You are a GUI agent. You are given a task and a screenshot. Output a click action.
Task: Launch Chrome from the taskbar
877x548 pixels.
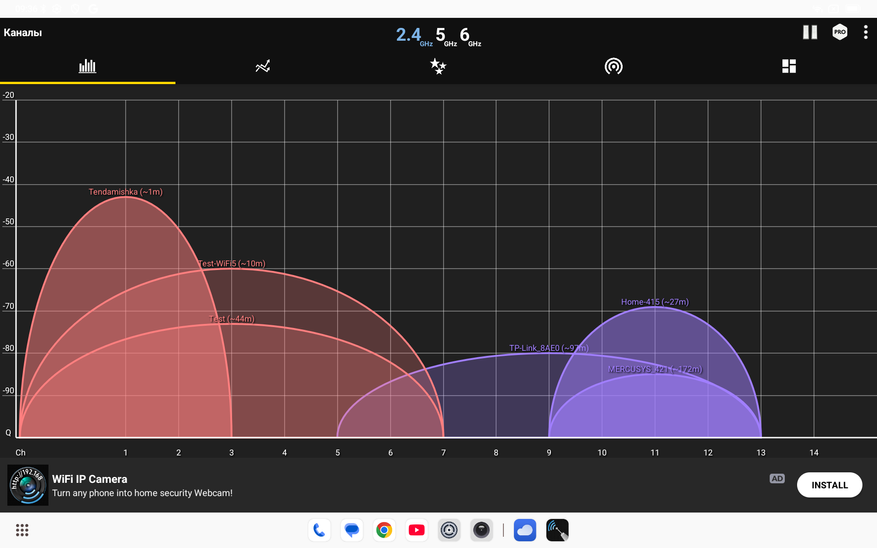(384, 530)
